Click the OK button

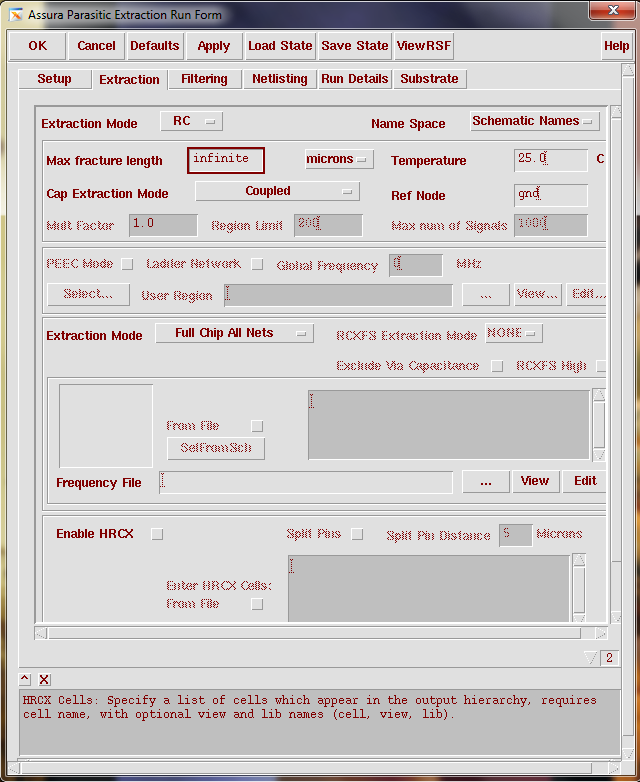[37, 46]
